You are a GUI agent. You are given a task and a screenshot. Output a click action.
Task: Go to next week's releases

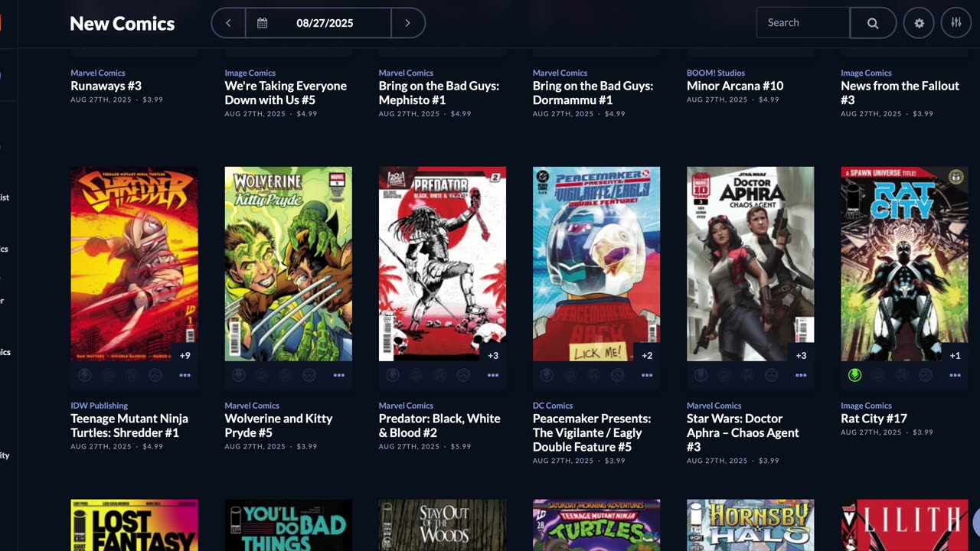click(x=407, y=23)
